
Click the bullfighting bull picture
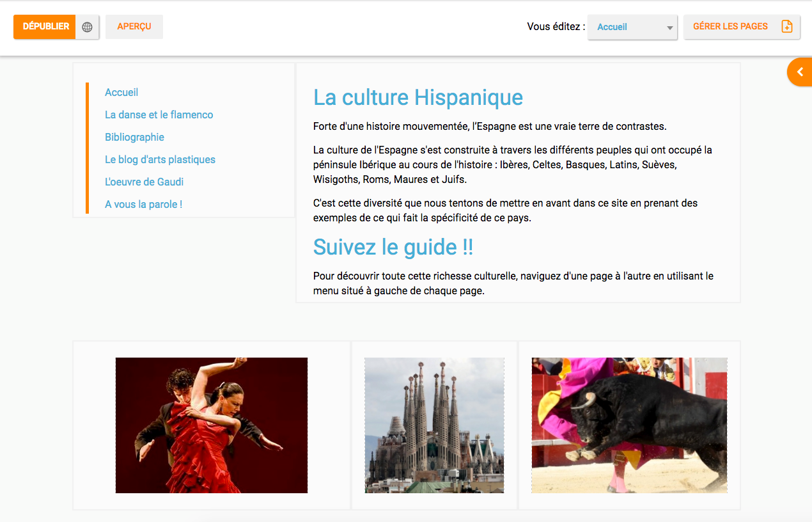[629, 425]
